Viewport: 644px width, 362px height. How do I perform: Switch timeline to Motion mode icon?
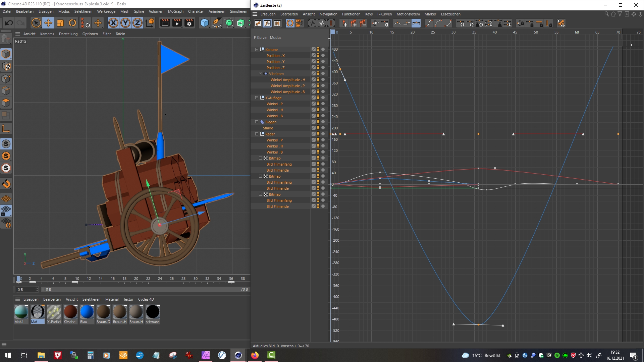coord(277,23)
